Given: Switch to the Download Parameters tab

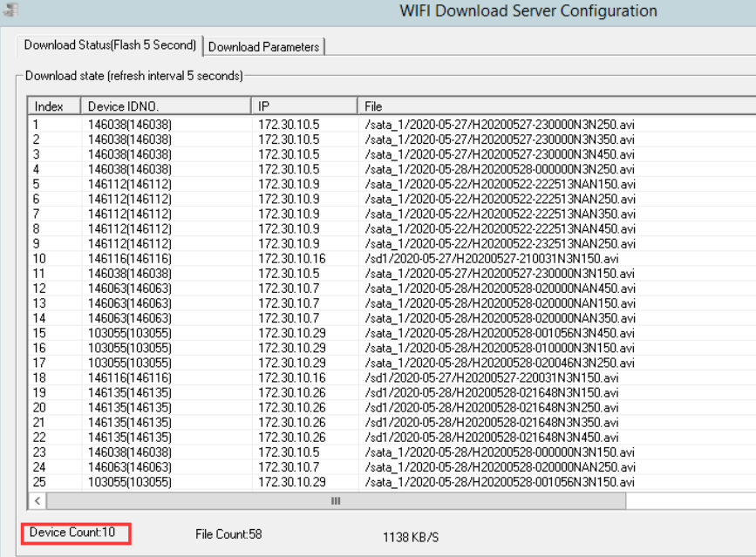Looking at the screenshot, I should pyautogui.click(x=263, y=47).
